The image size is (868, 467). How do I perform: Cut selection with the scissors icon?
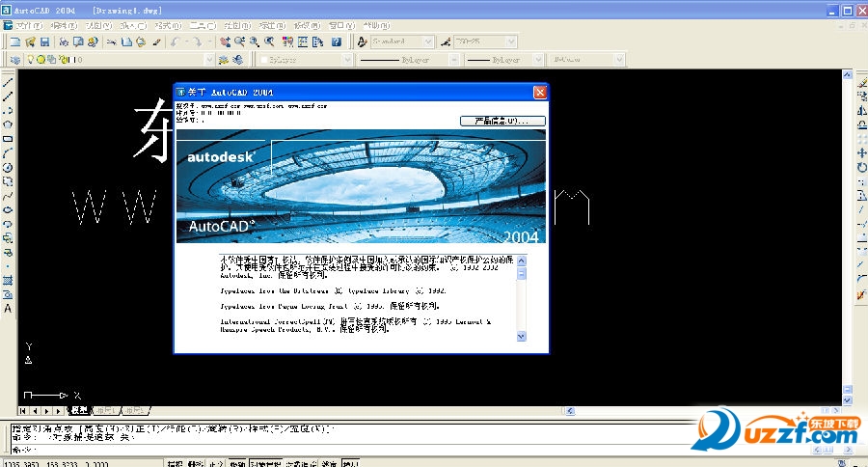111,42
